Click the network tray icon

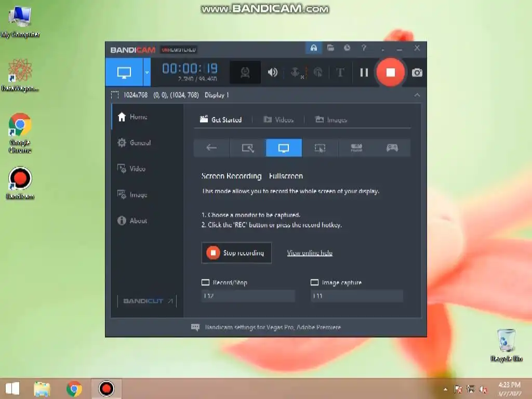471,389
